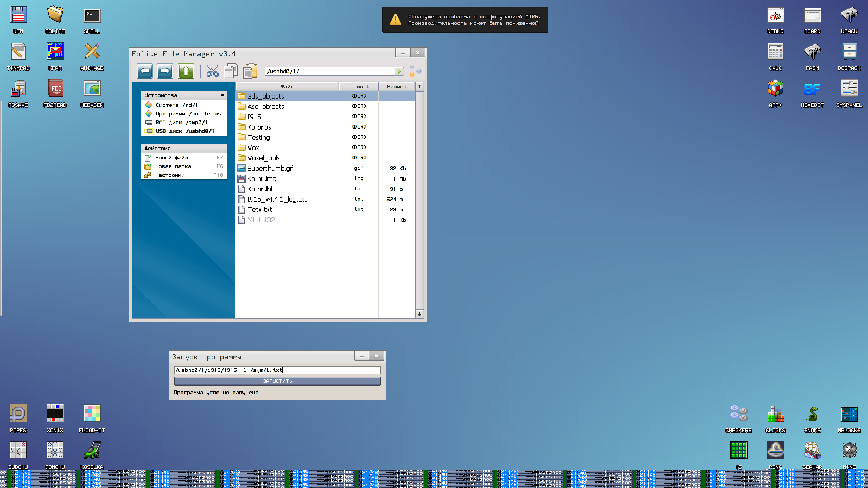Click the Paste clipboard icon

pyautogui.click(x=250, y=71)
